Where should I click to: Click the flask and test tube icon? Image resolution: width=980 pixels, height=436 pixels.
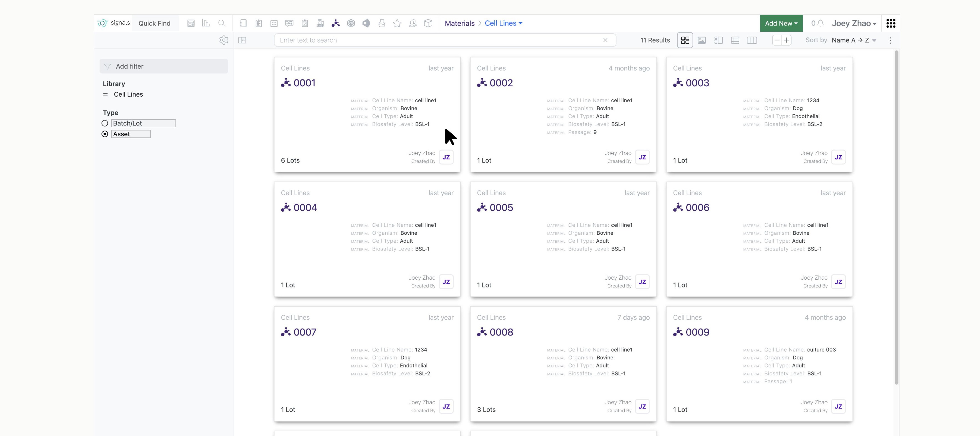[320, 23]
